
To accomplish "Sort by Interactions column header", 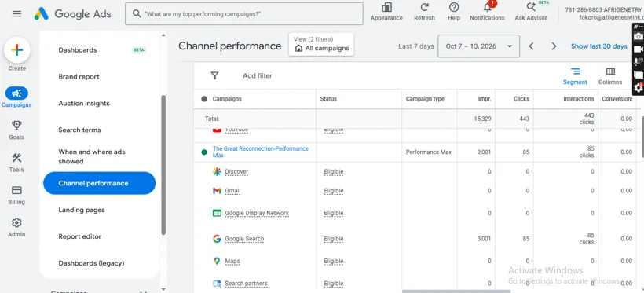I will [578, 99].
